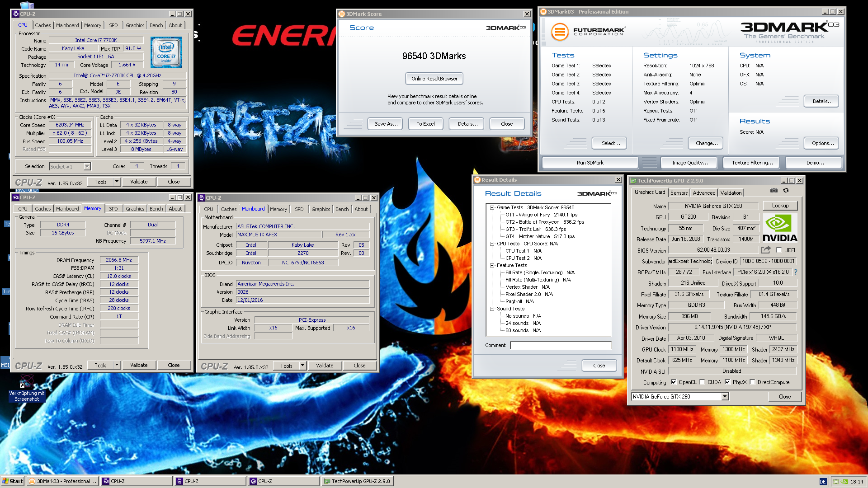This screenshot has height=488, width=868.
Task: Click the DE language indicator in tray
Action: pyautogui.click(x=823, y=482)
